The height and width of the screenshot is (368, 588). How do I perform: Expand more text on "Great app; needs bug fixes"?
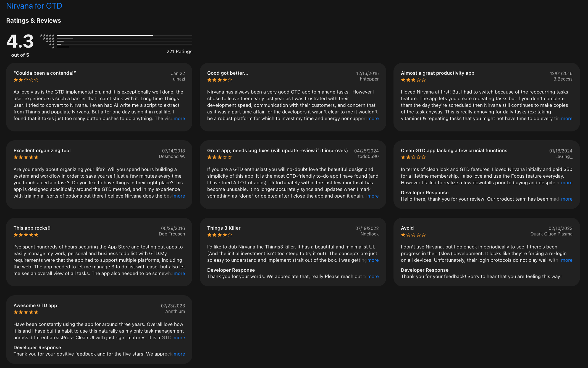[373, 196]
